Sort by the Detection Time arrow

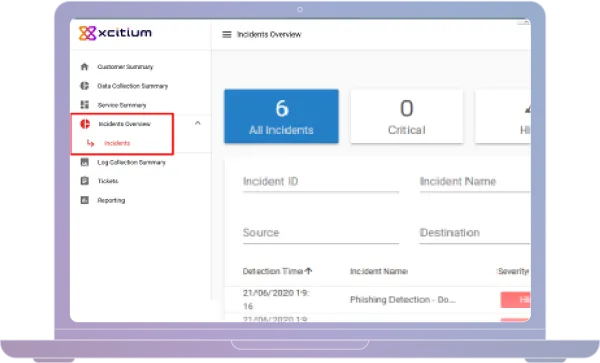click(308, 271)
